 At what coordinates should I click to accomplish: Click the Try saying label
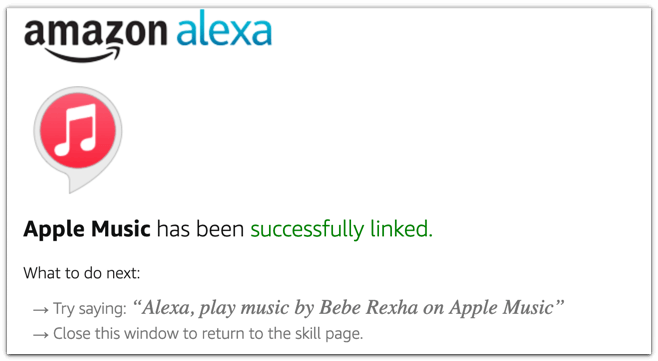pos(90,309)
